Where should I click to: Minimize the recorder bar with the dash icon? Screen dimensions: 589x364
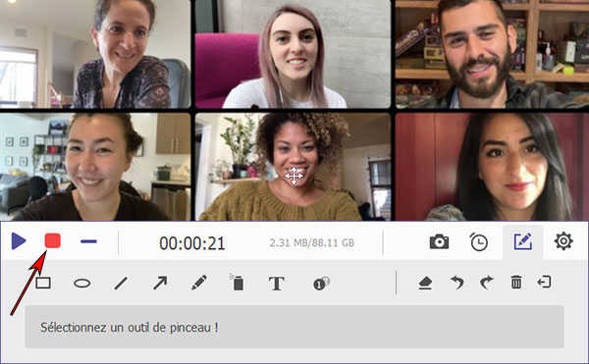click(88, 241)
